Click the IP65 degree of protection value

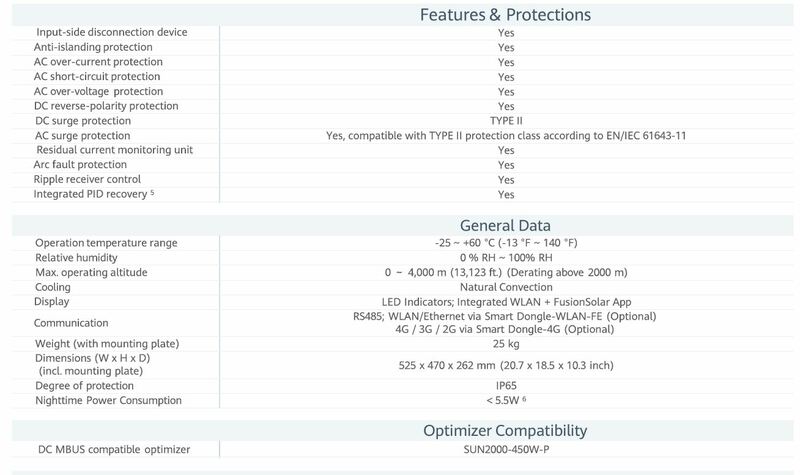(505, 386)
